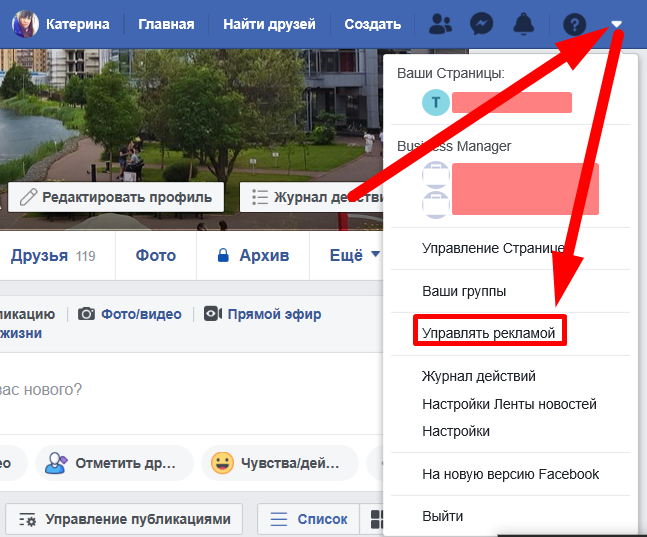Go to Главная in the top bar
This screenshot has height=537, width=647.
pyautogui.click(x=166, y=24)
